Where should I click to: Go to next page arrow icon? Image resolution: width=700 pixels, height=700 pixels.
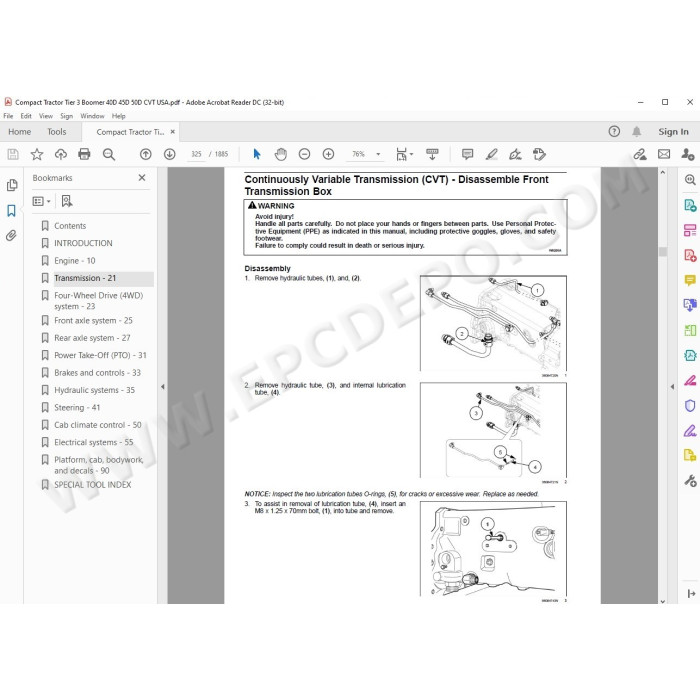170,154
